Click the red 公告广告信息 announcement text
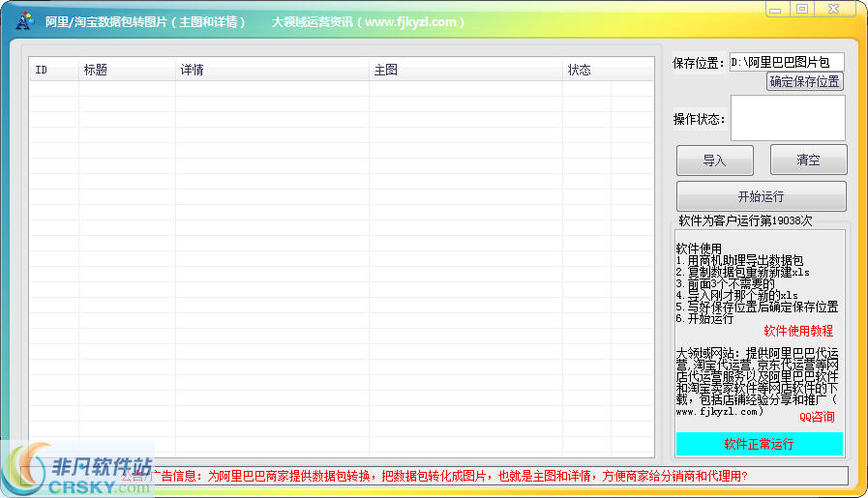Screen dimensions: 868x498 tap(434, 476)
